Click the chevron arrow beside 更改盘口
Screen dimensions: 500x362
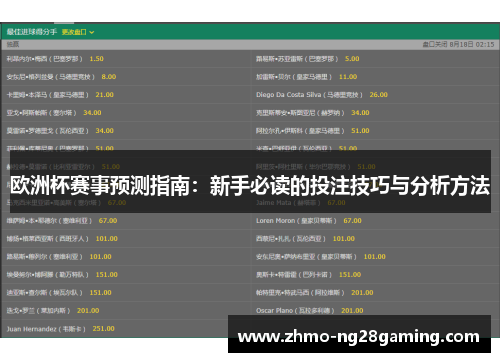click(x=92, y=32)
